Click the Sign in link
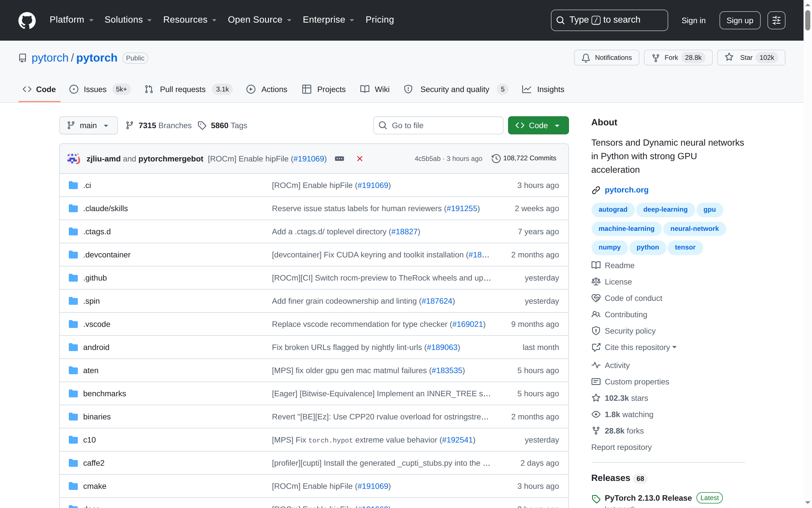812x508 pixels. [693, 21]
